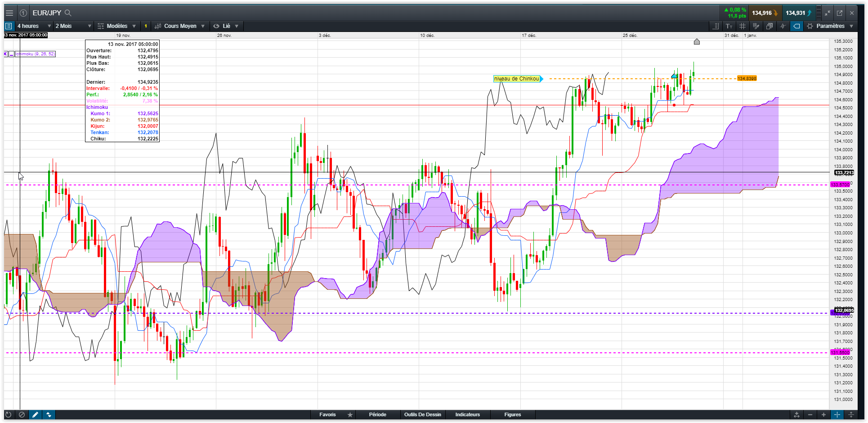This screenshot has width=868, height=423.
Task: Pop out chart into new window
Action: pyautogui.click(x=840, y=13)
